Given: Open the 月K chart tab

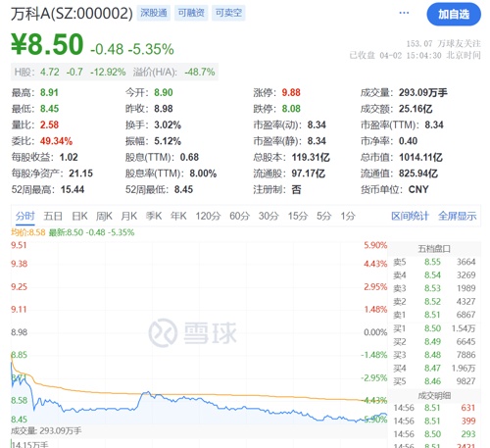Looking at the screenshot, I should point(129,216).
